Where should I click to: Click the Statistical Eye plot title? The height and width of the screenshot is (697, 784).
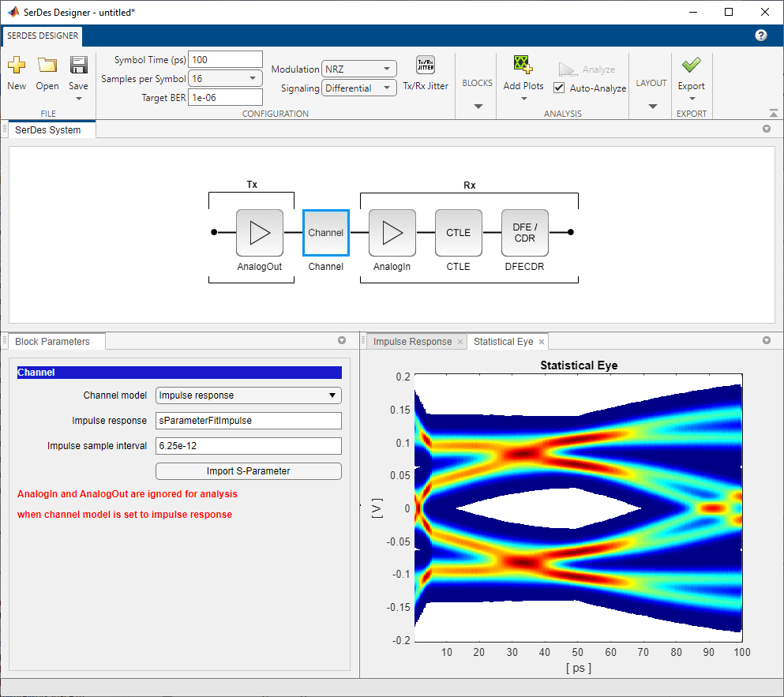tap(579, 365)
